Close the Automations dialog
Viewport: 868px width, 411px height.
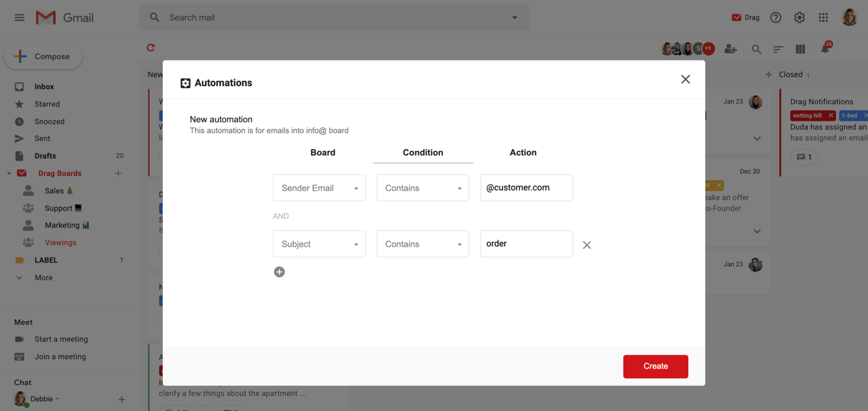[686, 79]
